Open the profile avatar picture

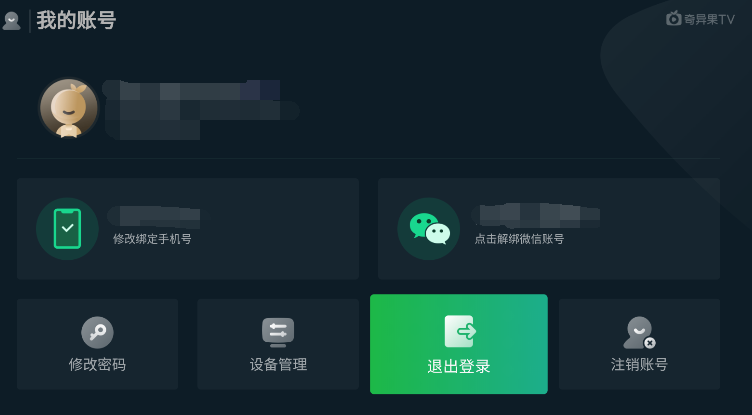pyautogui.click(x=69, y=108)
